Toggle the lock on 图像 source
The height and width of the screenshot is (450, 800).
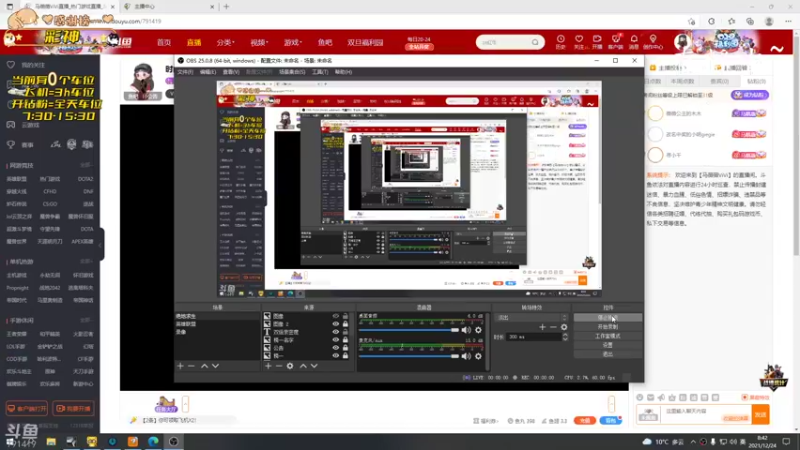pos(345,316)
